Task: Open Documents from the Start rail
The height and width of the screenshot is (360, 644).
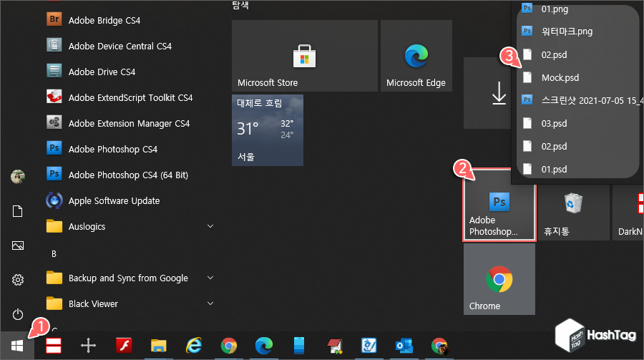Action: 18,211
